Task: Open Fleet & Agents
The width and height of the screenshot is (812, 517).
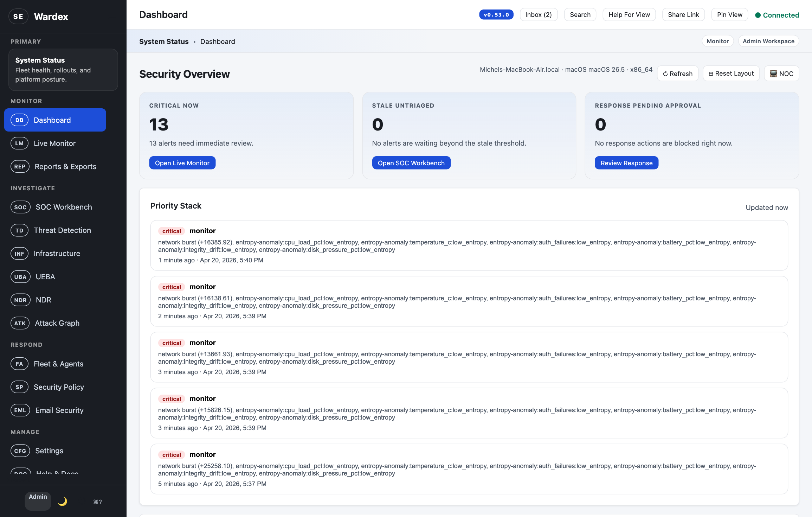Action: [58, 364]
